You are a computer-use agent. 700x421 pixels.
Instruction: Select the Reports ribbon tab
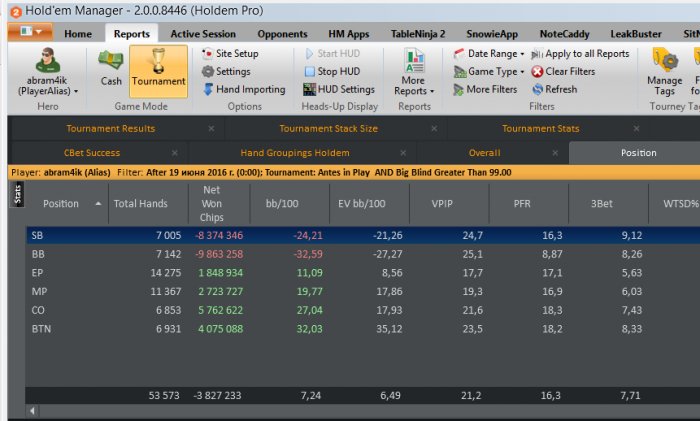click(x=132, y=34)
